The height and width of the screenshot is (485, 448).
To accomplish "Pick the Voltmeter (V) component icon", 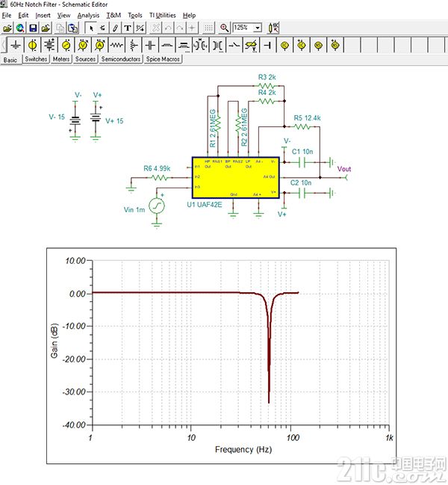I will click(83, 45).
